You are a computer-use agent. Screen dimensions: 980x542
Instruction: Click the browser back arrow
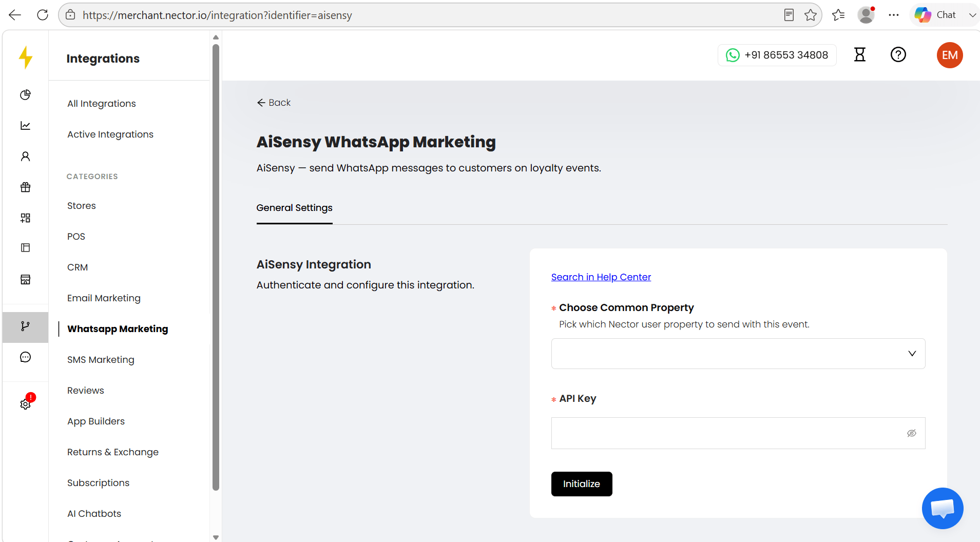click(x=15, y=15)
